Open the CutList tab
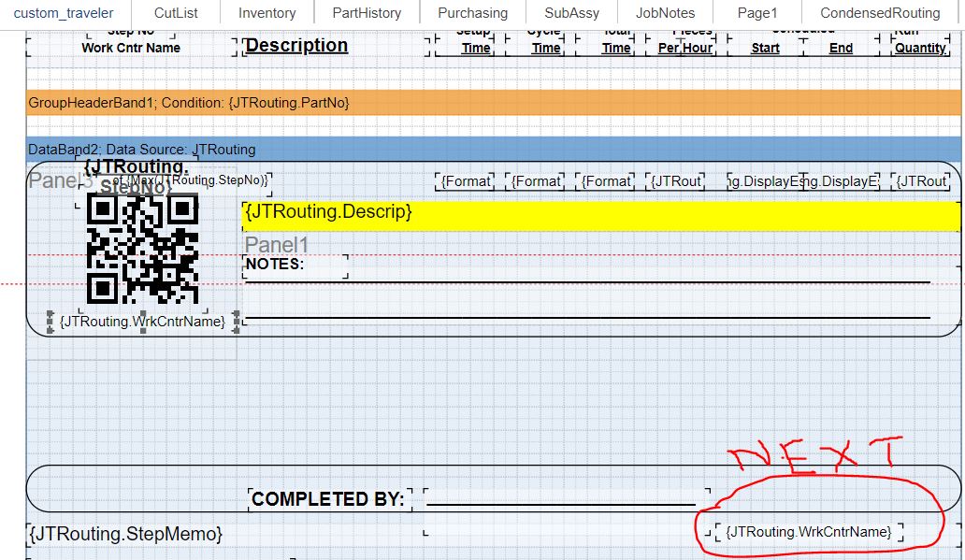 (176, 13)
